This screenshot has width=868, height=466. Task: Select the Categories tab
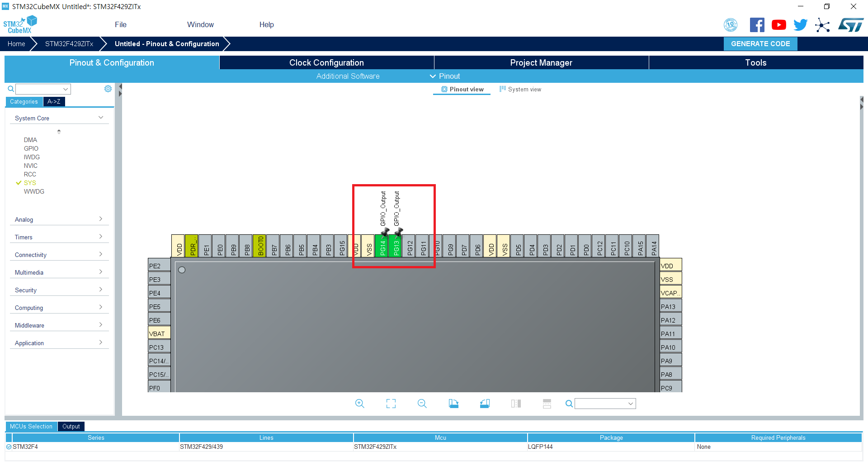coord(24,102)
